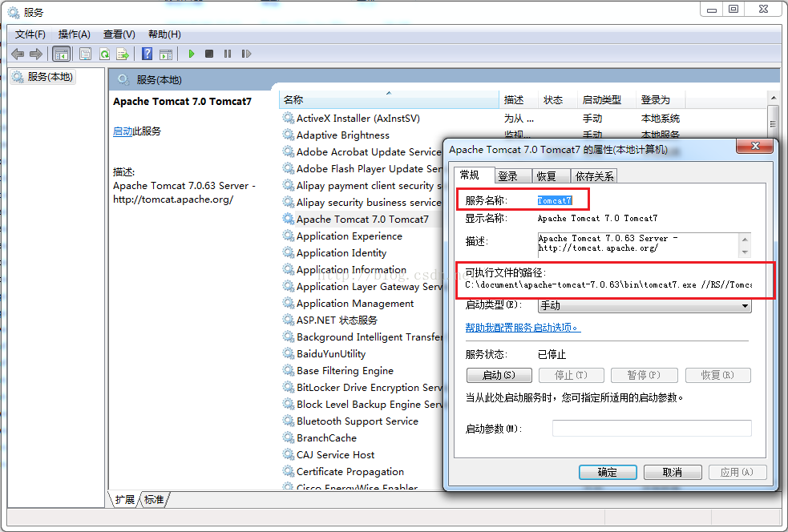Select Application Experience service row

click(x=350, y=236)
